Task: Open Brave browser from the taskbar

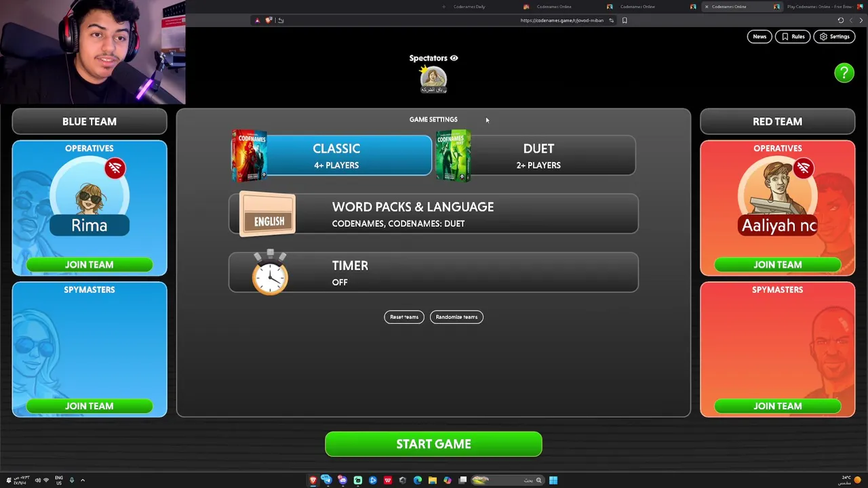Action: click(313, 480)
